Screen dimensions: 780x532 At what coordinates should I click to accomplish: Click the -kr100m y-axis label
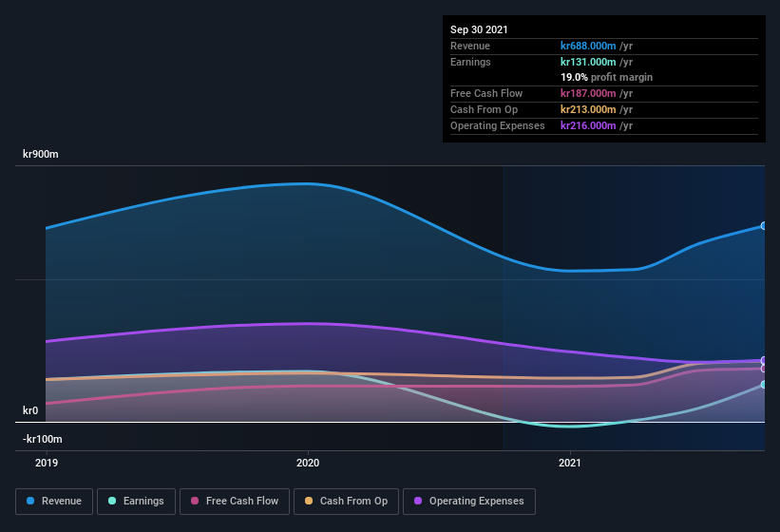tap(43, 439)
